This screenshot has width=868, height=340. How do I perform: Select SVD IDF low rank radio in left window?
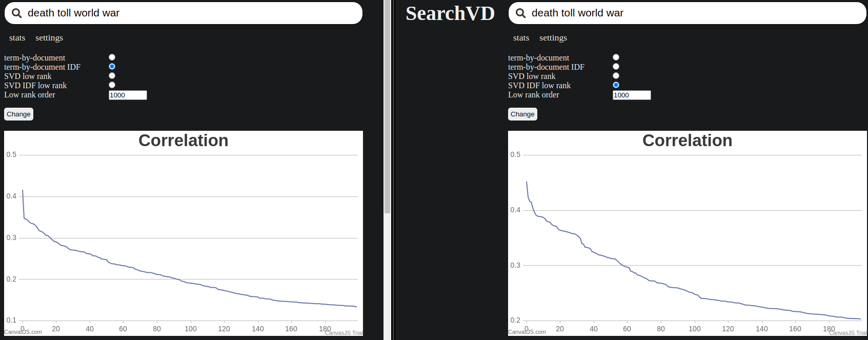tap(112, 85)
